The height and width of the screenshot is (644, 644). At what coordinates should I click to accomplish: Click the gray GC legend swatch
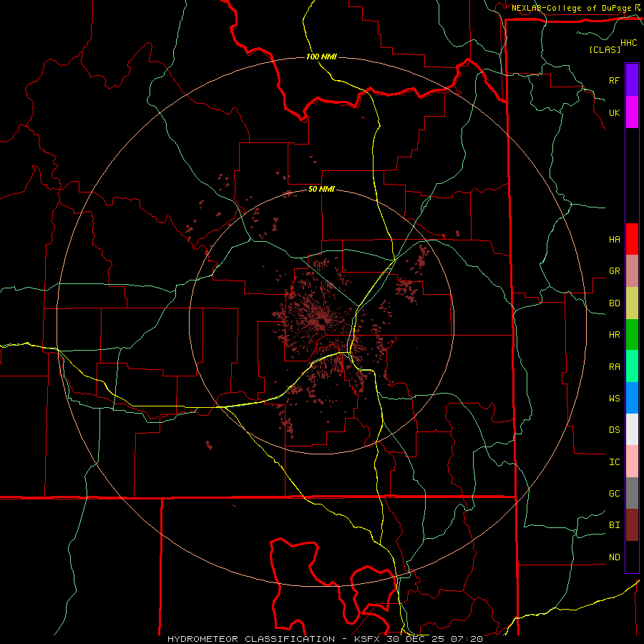click(x=632, y=493)
